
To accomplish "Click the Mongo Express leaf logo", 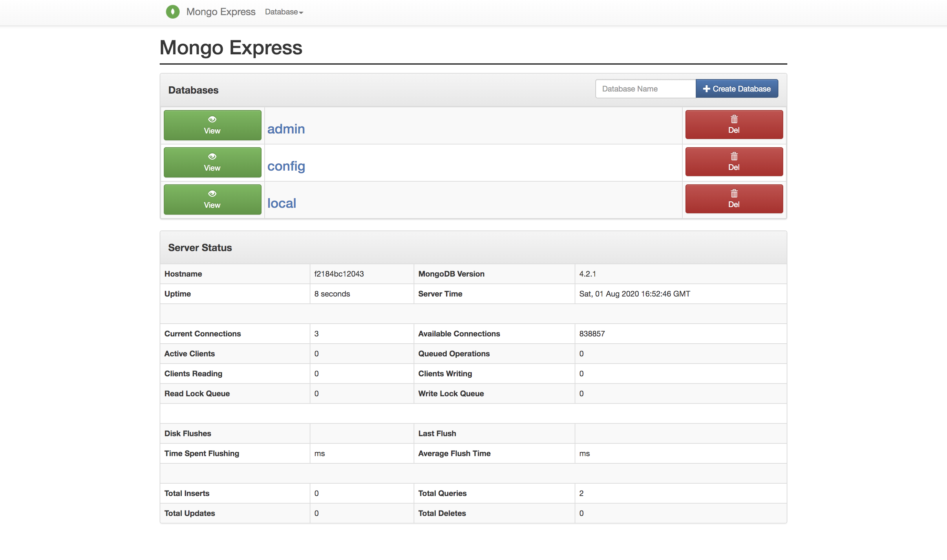I will [173, 12].
